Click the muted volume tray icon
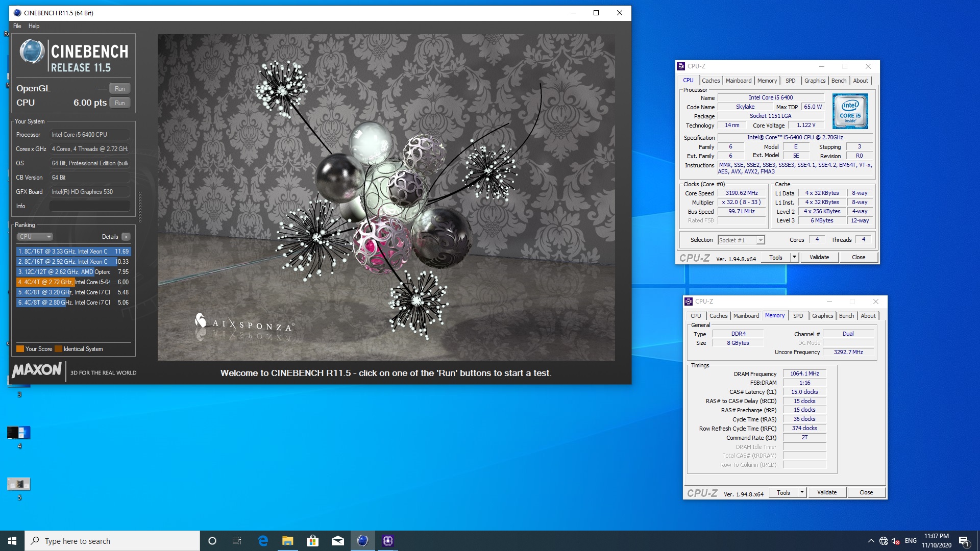This screenshot has width=980, height=551. tap(896, 541)
